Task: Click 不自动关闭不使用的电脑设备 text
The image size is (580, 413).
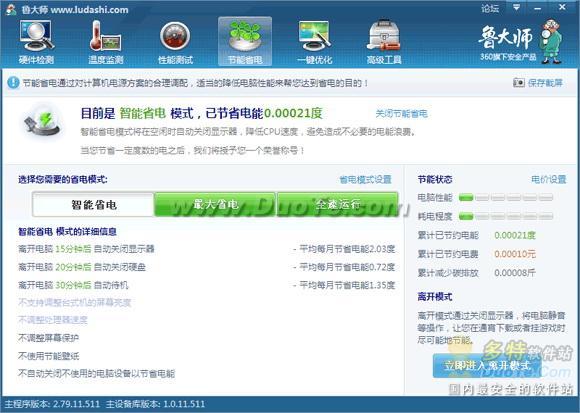Action: 96,373
